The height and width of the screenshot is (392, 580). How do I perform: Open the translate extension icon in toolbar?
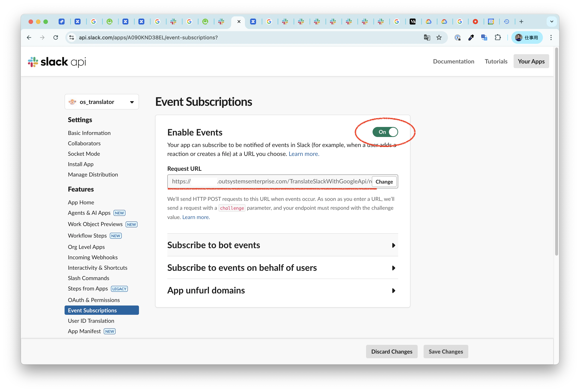click(x=484, y=37)
